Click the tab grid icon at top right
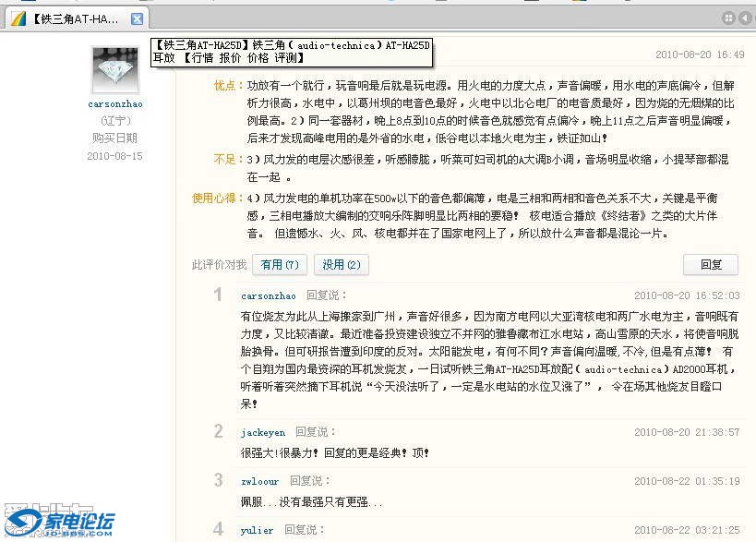The width and height of the screenshot is (756, 542). pyautogui.click(x=728, y=18)
